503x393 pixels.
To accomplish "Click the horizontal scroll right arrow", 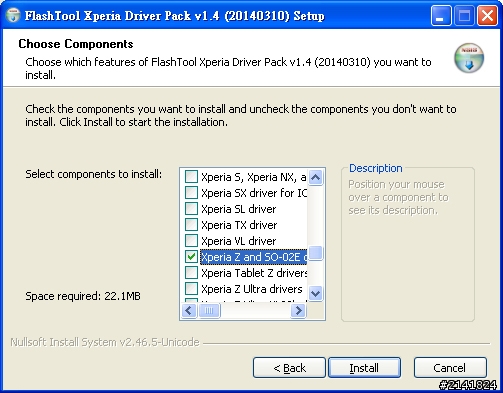I will [x=298, y=311].
